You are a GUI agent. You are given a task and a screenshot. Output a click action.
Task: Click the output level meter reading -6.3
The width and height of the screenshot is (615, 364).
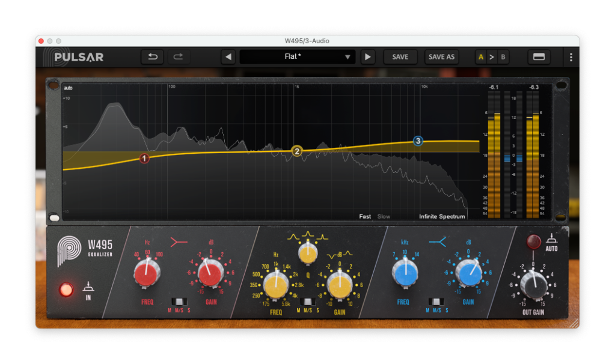533,155
